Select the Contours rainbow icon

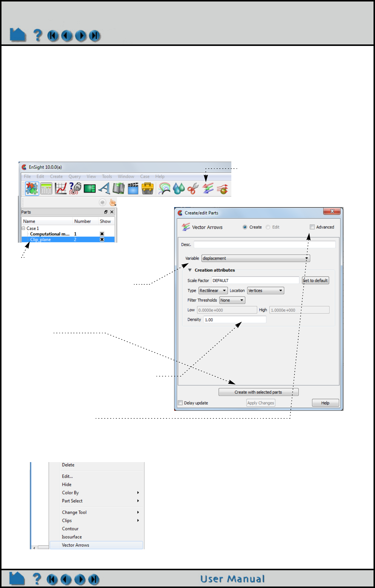click(165, 189)
